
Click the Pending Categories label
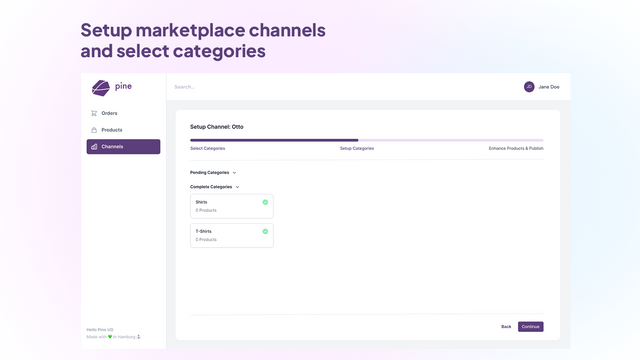pyautogui.click(x=209, y=173)
